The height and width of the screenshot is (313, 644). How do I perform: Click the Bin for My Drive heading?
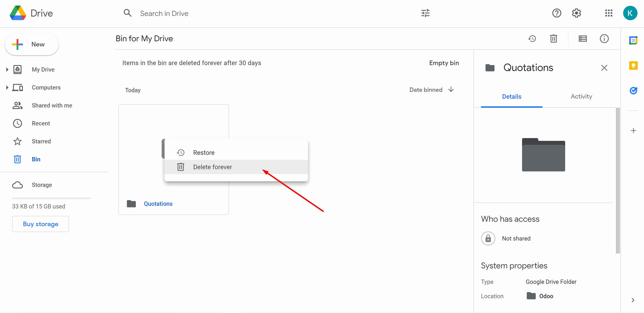(x=144, y=39)
